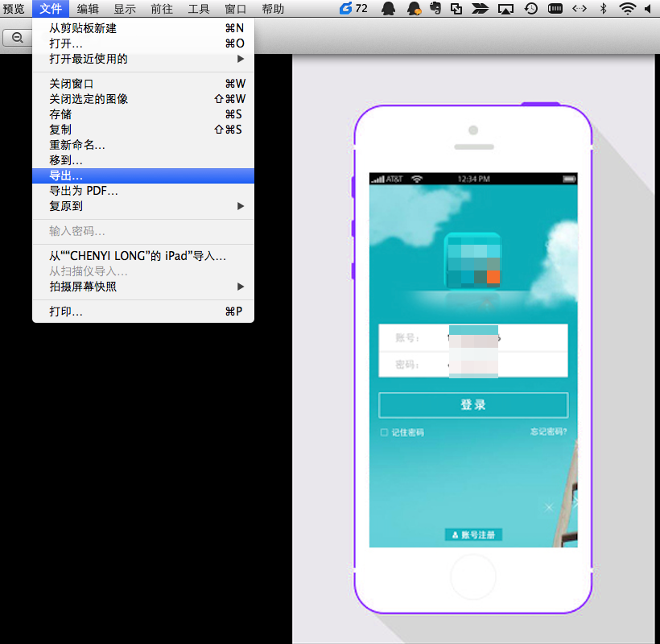Click the volume speaker icon
The image size is (660, 644).
point(649,8)
